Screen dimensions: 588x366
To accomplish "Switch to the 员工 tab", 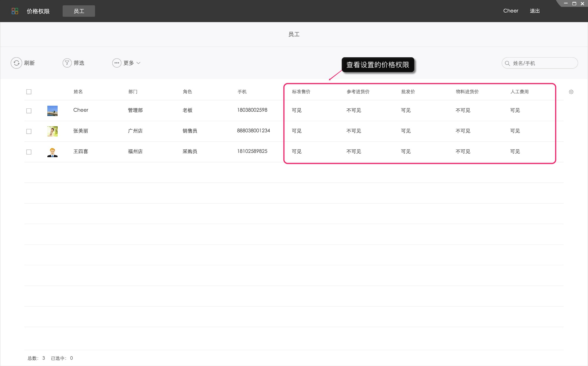I will click(79, 11).
